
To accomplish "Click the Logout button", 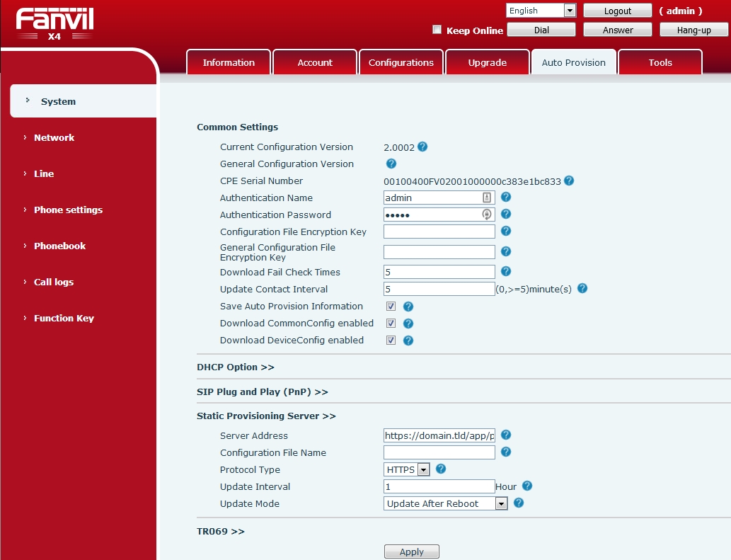I will coord(617,11).
